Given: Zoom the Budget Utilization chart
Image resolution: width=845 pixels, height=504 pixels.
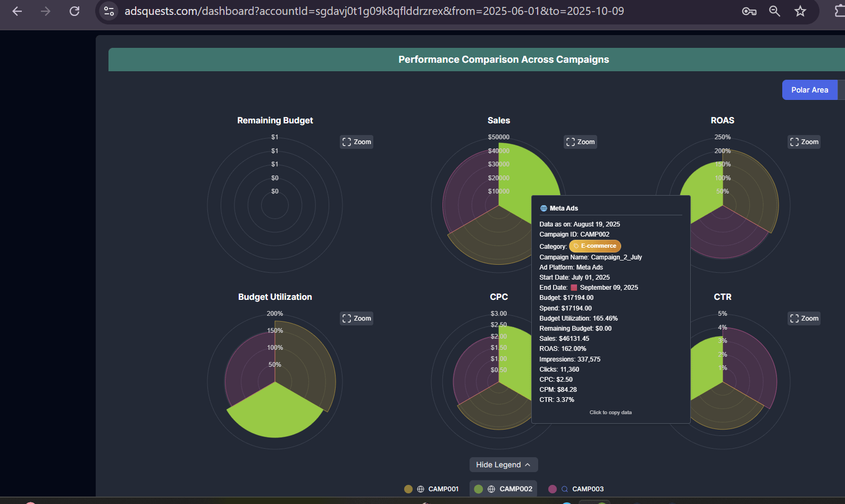Looking at the screenshot, I should click(x=356, y=318).
